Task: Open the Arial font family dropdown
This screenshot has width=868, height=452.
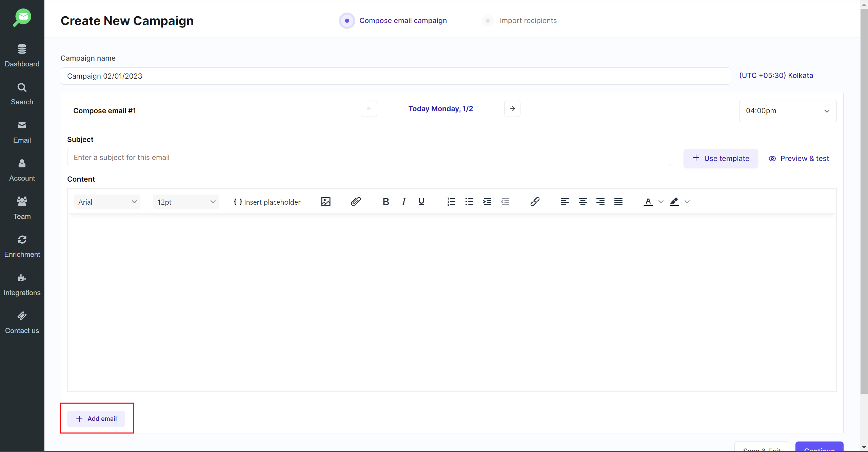Action: pos(107,202)
